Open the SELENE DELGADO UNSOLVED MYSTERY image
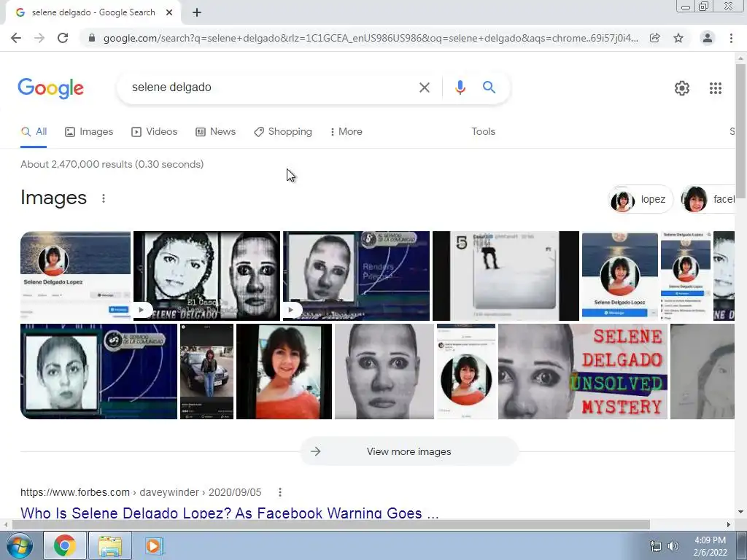Image resolution: width=747 pixels, height=560 pixels. pyautogui.click(x=583, y=371)
